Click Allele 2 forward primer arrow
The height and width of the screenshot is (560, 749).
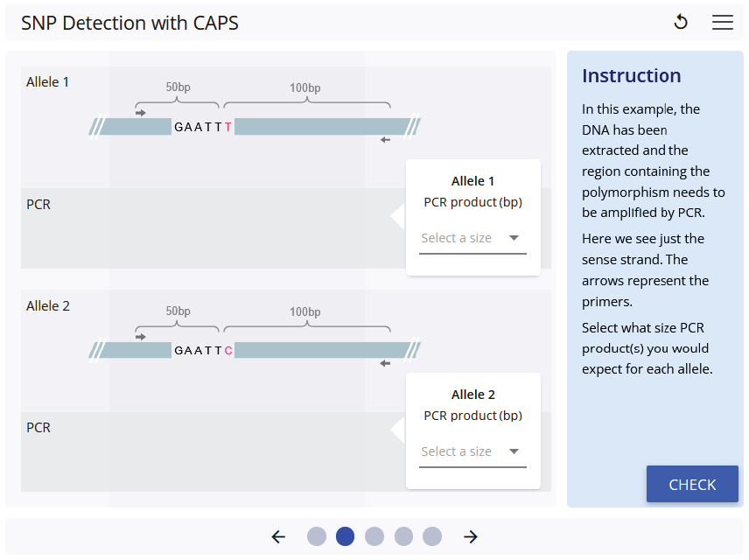(x=141, y=336)
